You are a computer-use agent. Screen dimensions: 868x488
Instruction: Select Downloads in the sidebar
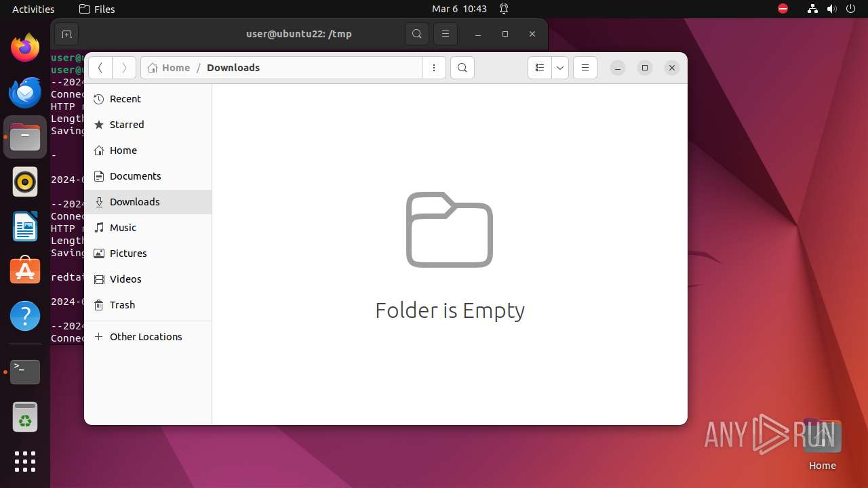(x=148, y=202)
